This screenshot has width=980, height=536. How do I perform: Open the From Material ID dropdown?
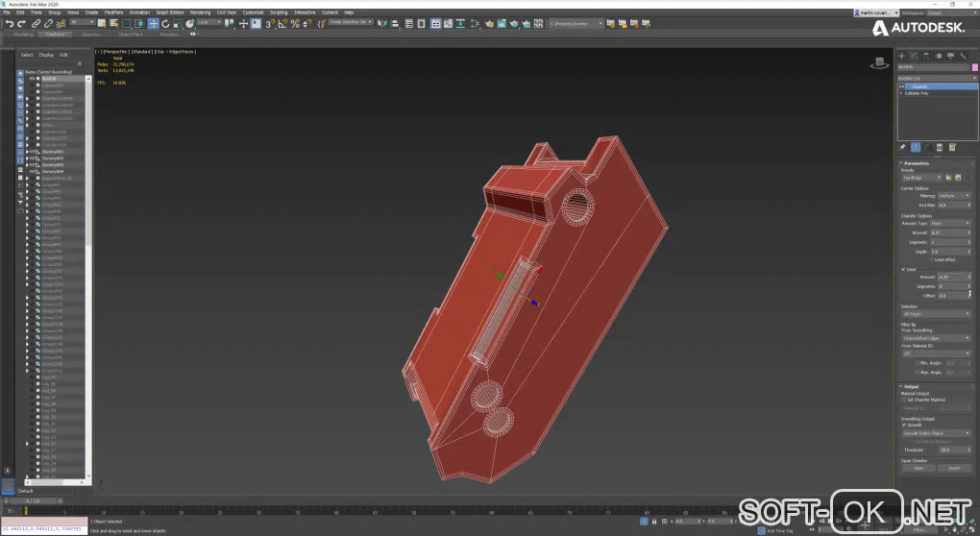(x=936, y=353)
